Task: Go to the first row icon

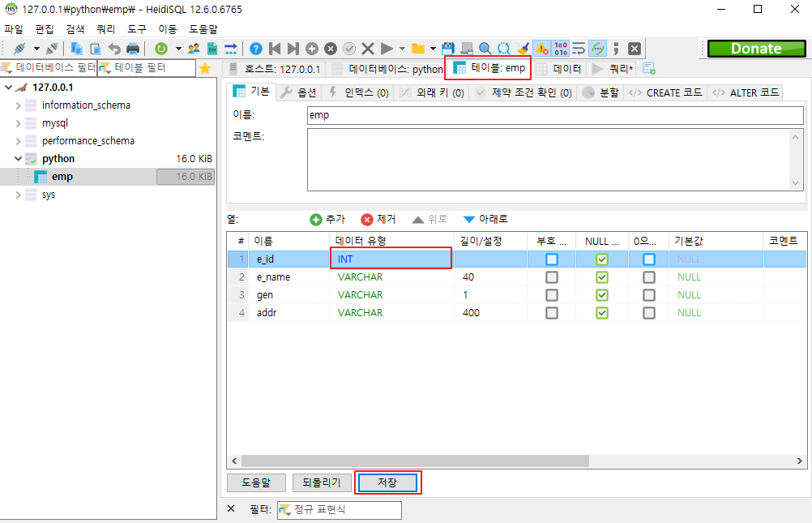Action: pyautogui.click(x=275, y=49)
